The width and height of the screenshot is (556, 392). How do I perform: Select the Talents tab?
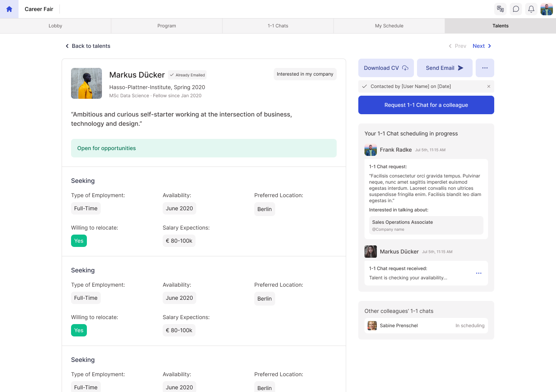coord(500,26)
